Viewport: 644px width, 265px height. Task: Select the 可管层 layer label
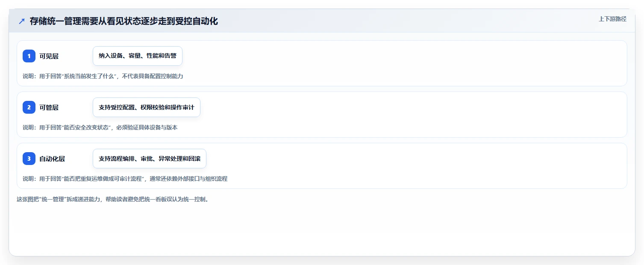(x=49, y=107)
